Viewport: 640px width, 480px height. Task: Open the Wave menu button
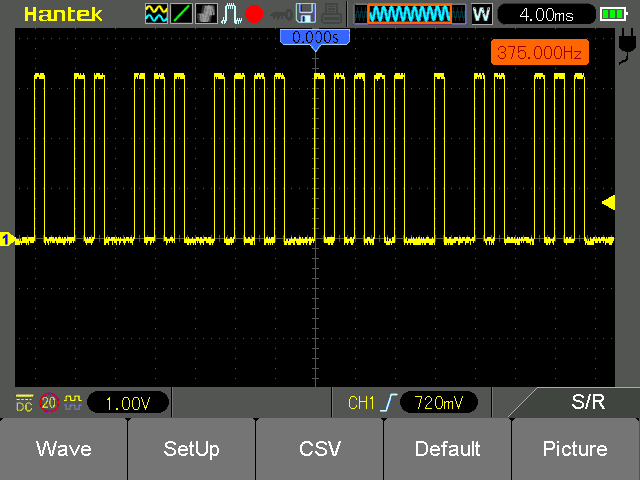(x=64, y=449)
